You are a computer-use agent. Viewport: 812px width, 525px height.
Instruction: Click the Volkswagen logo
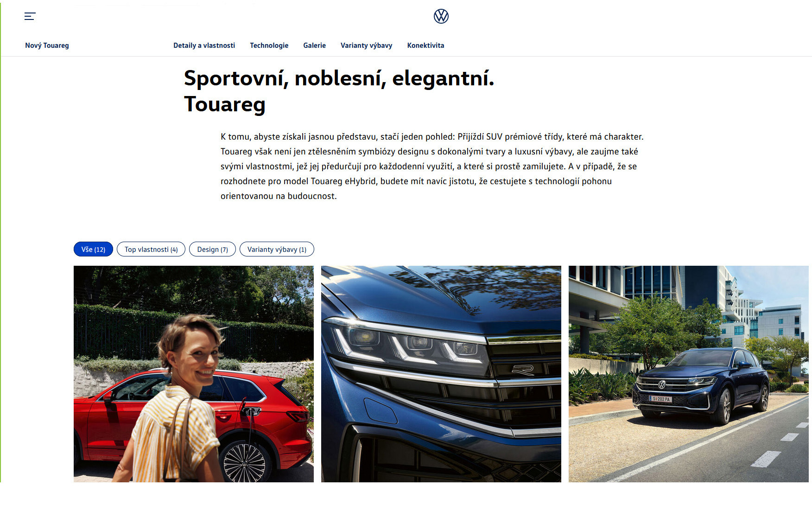pos(441,16)
